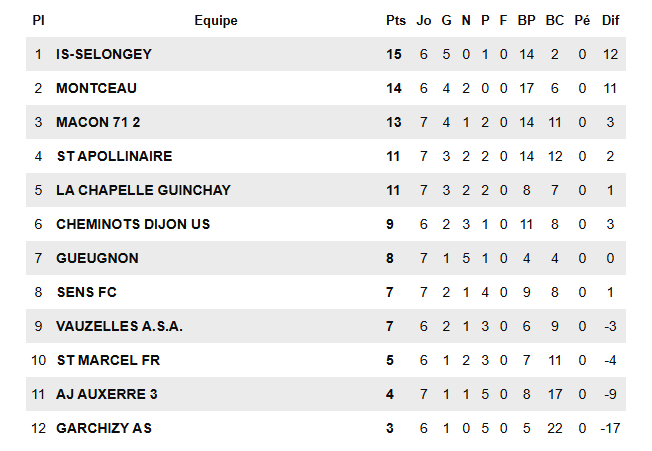The image size is (652, 451).
Task: Select SENS FC in the table
Action: click(x=87, y=292)
